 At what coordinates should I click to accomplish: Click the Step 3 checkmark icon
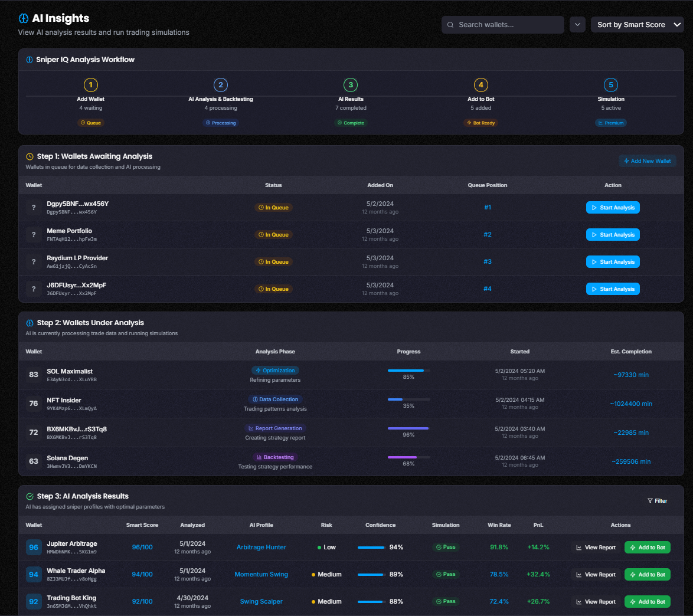[30, 496]
